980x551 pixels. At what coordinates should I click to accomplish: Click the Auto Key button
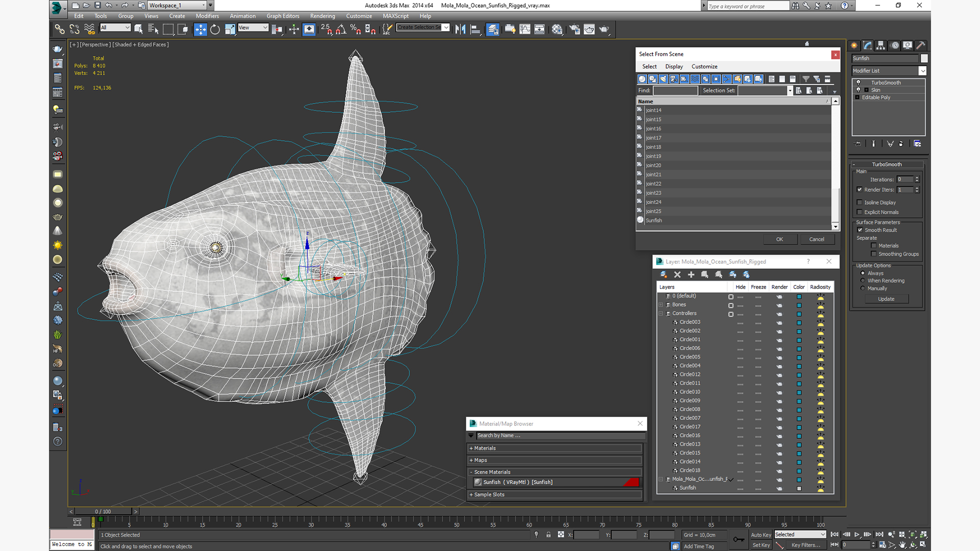[761, 535]
